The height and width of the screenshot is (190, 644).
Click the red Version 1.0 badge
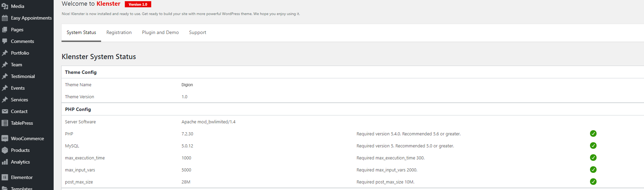click(x=138, y=4)
